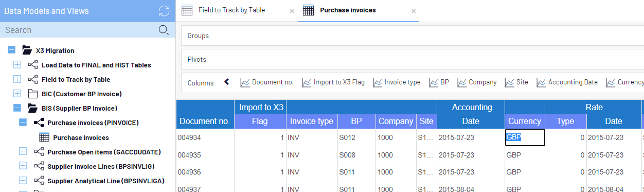
Task: Collapse BIS (Supplier BP Invoice) folder
Action: coord(17,108)
